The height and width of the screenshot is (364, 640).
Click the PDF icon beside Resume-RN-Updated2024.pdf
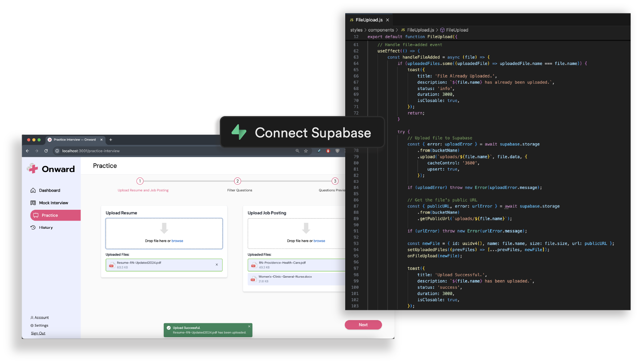click(112, 265)
